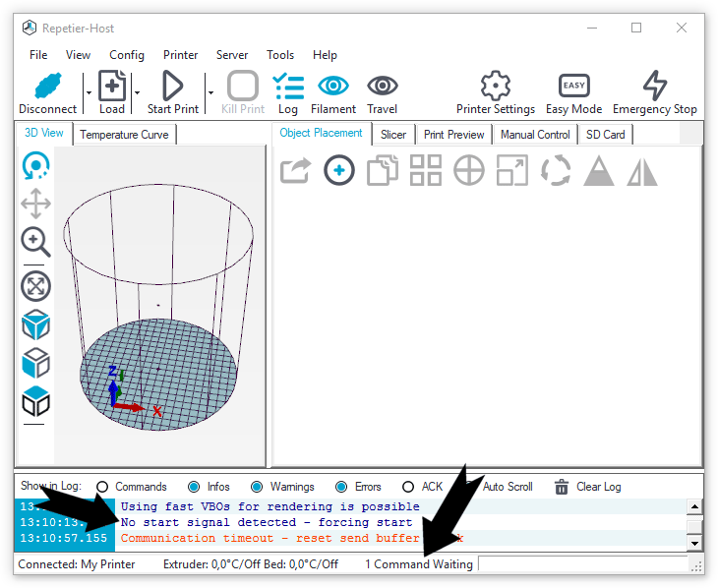Open the Config menu
Viewport: 718px width, 588px height.
click(x=127, y=55)
